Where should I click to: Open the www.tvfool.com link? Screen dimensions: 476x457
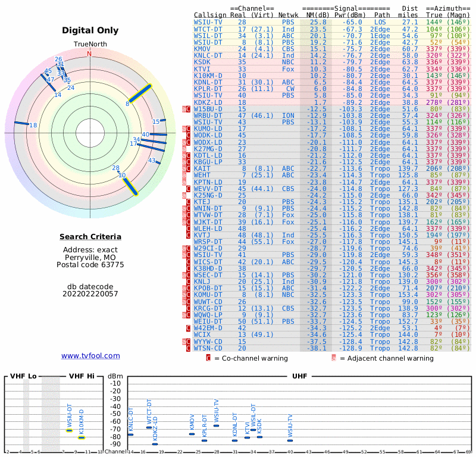tap(90, 356)
